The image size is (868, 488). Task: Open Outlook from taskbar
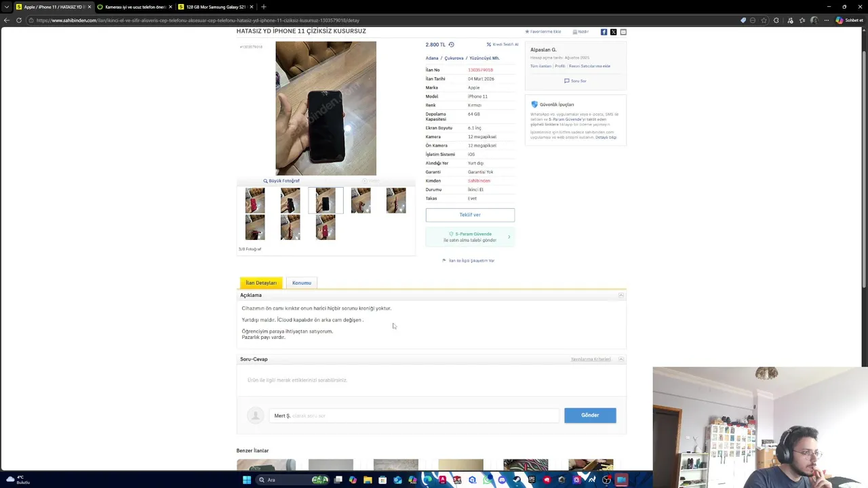(397, 480)
